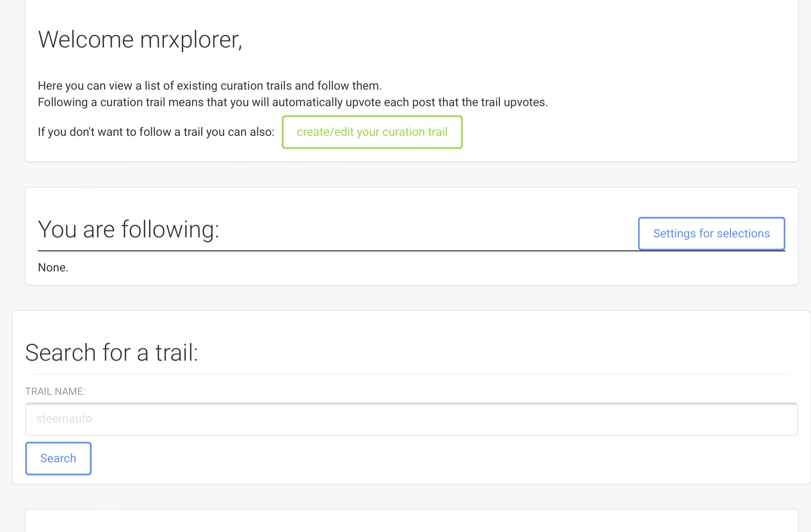Click the "Search for a trail:" heading
This screenshot has width=811, height=532.
(x=112, y=353)
